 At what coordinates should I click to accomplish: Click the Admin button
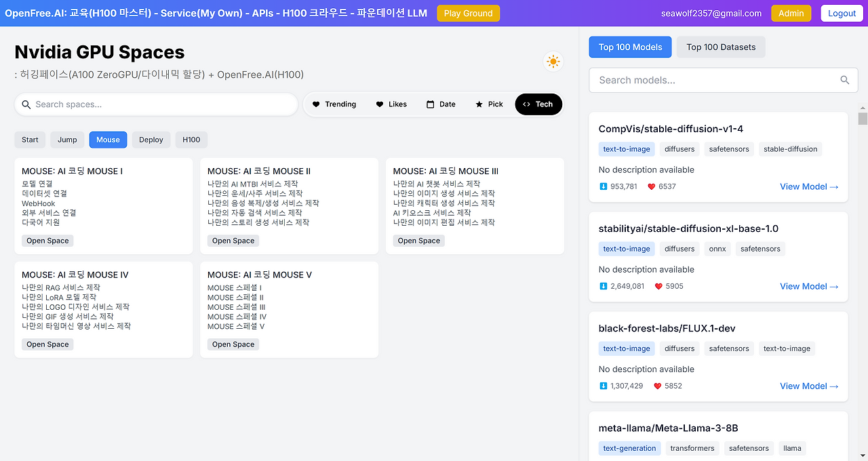(791, 14)
